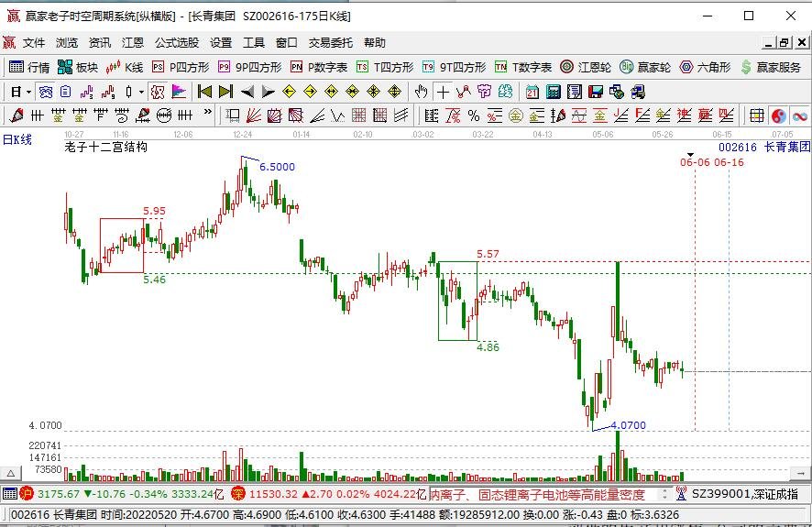Click SZ399001 深证成指 status entry
This screenshot has width=812, height=527.
click(745, 494)
